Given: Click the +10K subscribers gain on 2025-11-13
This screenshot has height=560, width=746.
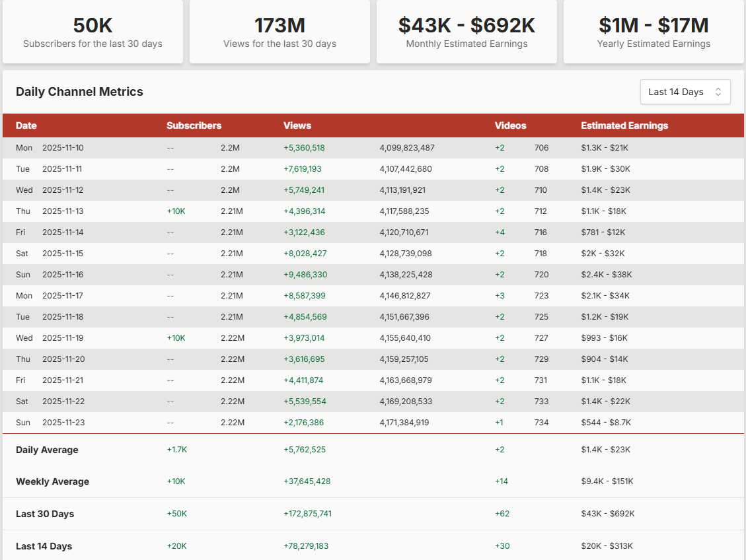Looking at the screenshot, I should point(176,211).
